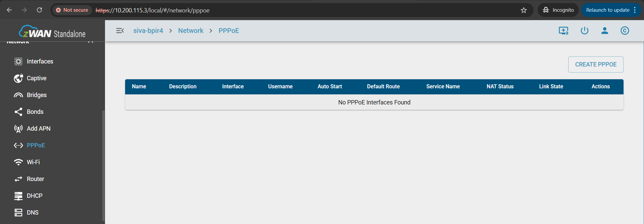This screenshot has width=644, height=224.
Task: Click the Bridges sidebar icon
Action: coord(18,95)
